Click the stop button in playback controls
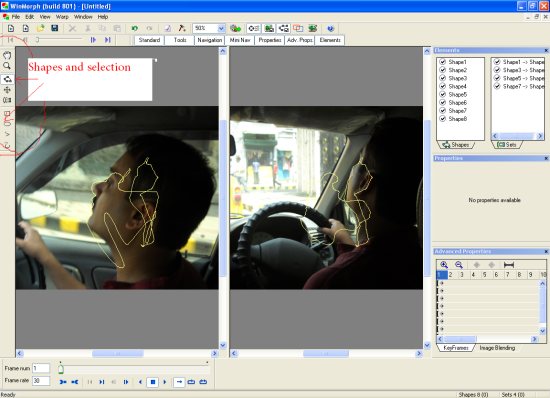 pos(153,382)
